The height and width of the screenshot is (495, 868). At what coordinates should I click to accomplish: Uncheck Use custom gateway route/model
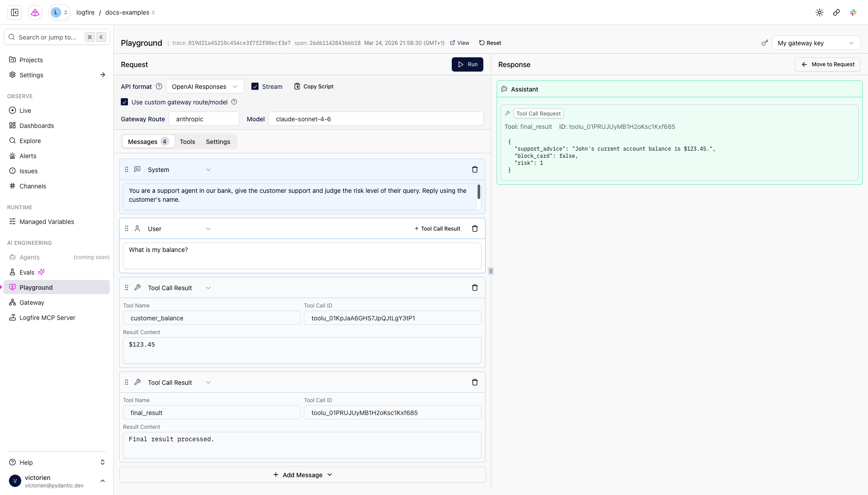pos(124,102)
